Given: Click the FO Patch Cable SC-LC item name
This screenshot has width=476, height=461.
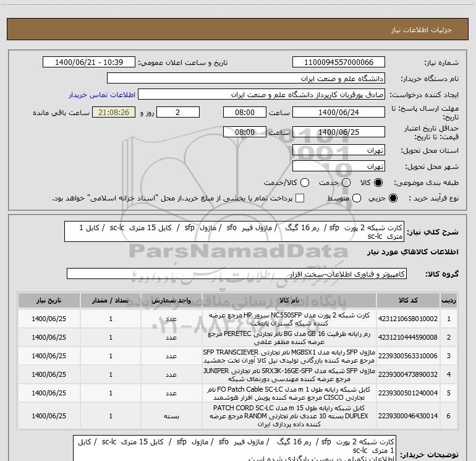Looking at the screenshot, I should pyautogui.click(x=289, y=393).
